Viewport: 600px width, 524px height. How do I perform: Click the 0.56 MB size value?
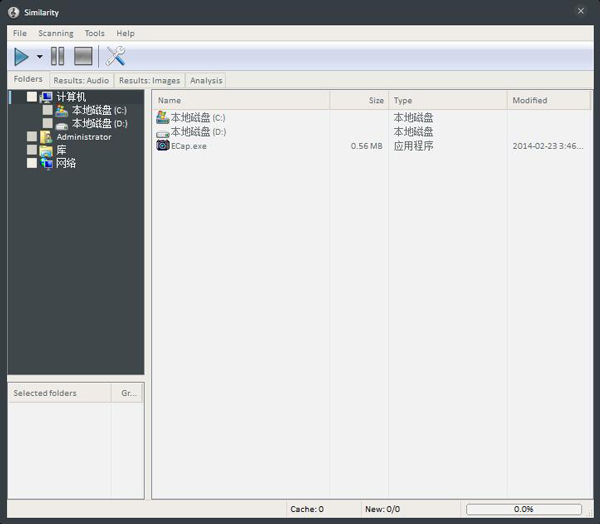pos(367,146)
